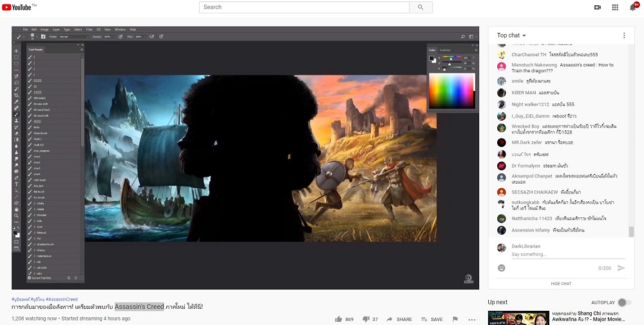This screenshot has height=325, width=644.
Task: Select the Eyedropper tool
Action: tap(17, 102)
